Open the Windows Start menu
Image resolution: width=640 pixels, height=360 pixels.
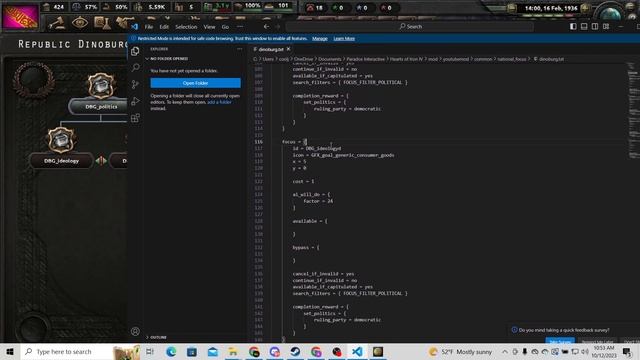[x=10, y=351]
